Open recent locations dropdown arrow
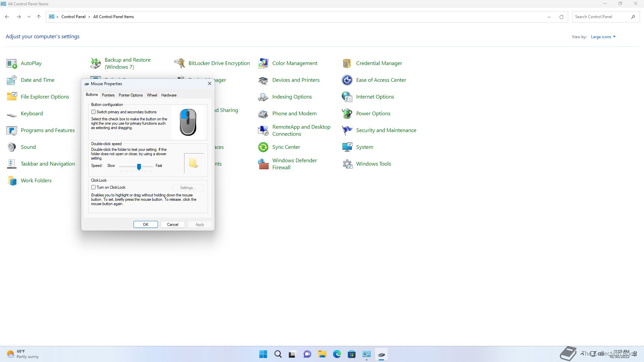The width and height of the screenshot is (644, 362). coord(29,17)
